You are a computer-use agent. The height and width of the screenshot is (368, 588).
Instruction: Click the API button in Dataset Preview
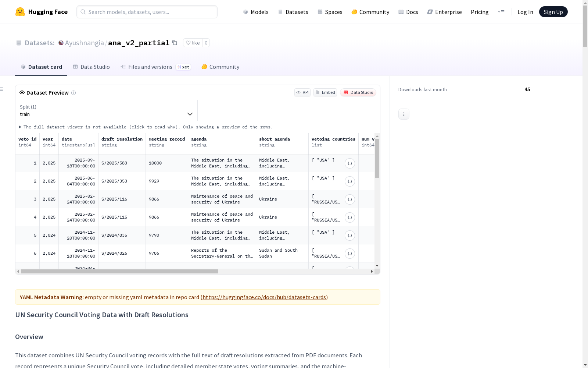(x=302, y=92)
